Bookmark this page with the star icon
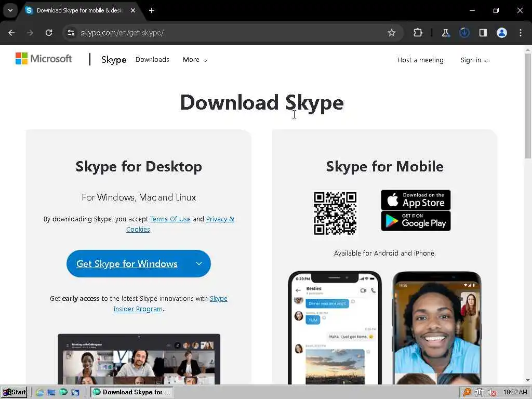This screenshot has width=532, height=399. (x=392, y=33)
